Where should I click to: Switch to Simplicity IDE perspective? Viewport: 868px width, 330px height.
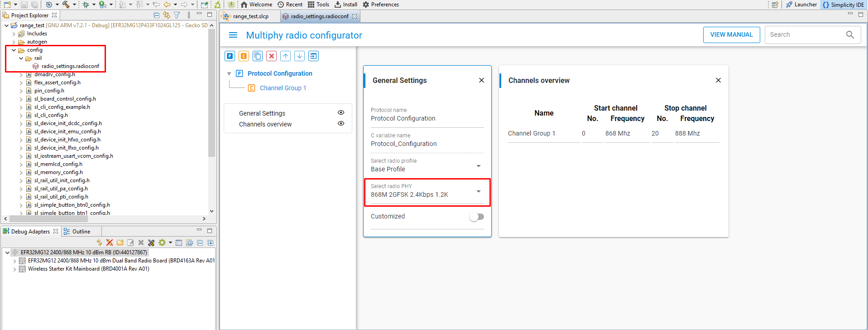click(x=844, y=5)
